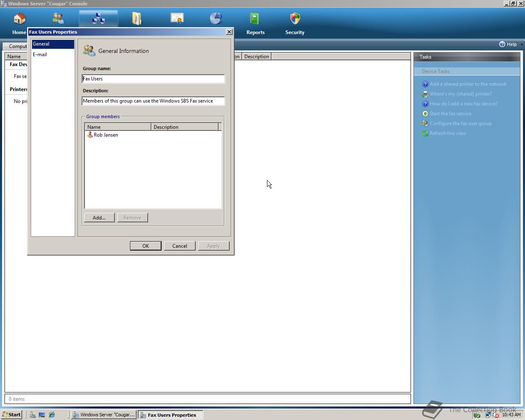Select Rob Jansen in members list

tap(106, 135)
